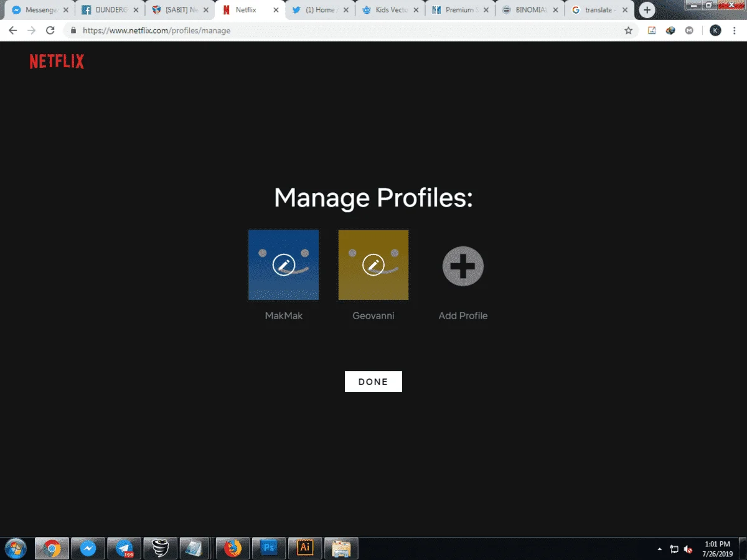Show hidden system tray icons
Viewport: 747px width, 560px height.
tap(660, 549)
